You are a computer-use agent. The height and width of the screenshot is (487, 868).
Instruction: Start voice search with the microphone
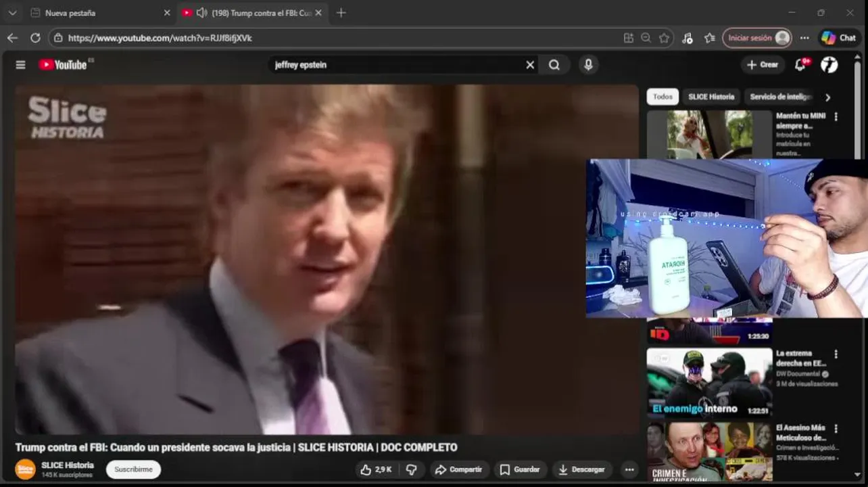tap(588, 65)
